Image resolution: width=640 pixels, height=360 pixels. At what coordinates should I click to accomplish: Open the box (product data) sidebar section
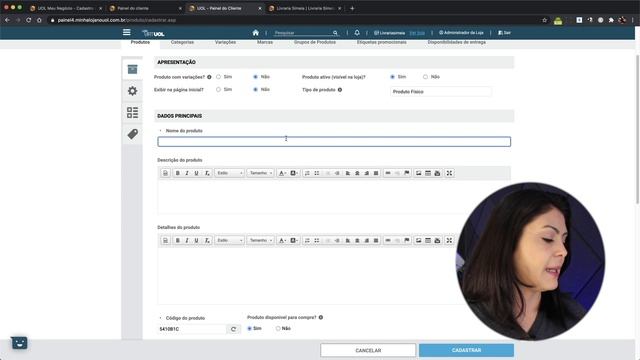tap(132, 69)
